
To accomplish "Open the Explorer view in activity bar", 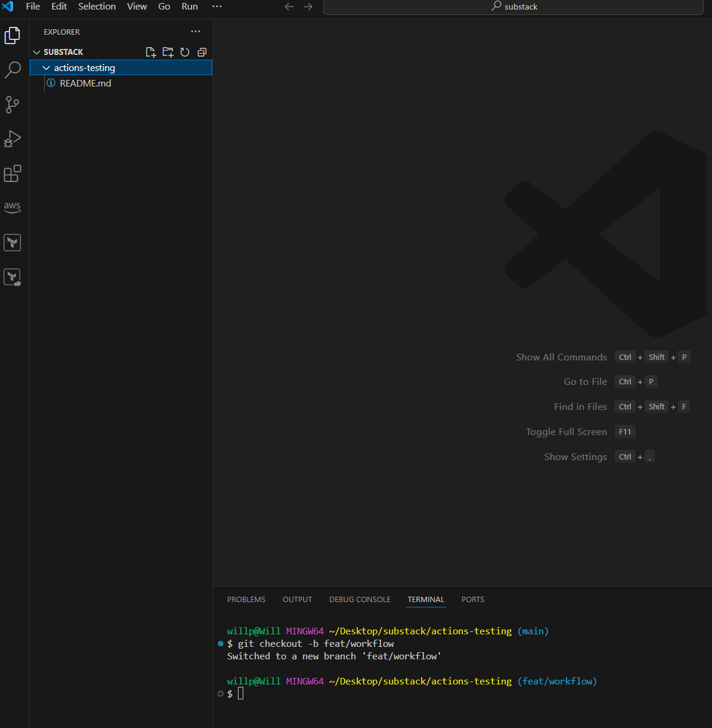I will pos(13,35).
